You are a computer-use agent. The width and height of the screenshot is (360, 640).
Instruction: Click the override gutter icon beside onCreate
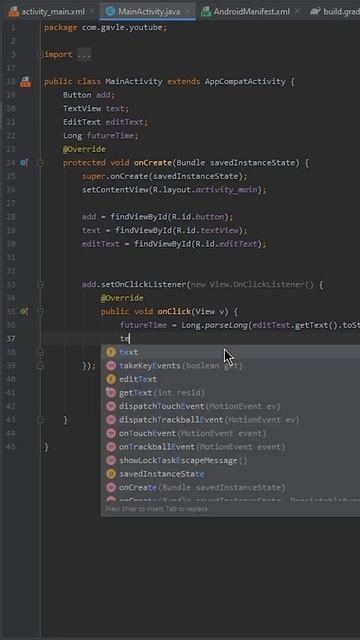(24, 162)
